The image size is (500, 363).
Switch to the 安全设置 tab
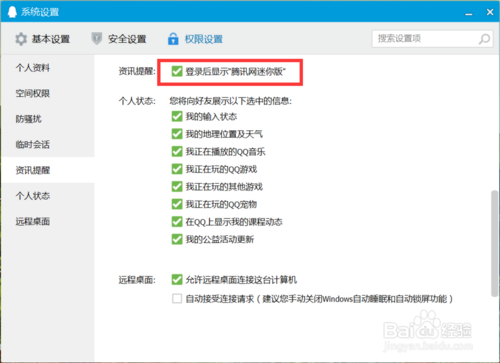[119, 39]
